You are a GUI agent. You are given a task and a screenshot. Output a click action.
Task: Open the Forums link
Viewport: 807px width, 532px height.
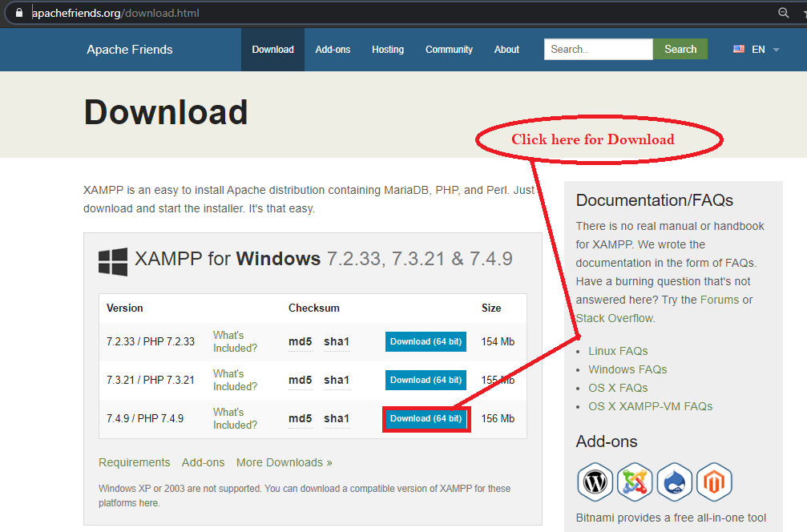pos(720,300)
